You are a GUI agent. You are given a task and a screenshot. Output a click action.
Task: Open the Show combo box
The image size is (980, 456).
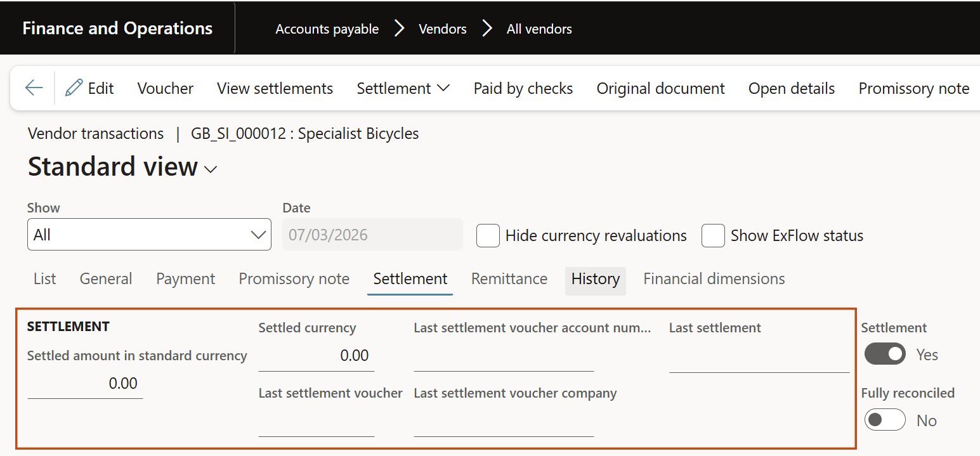[x=149, y=235]
